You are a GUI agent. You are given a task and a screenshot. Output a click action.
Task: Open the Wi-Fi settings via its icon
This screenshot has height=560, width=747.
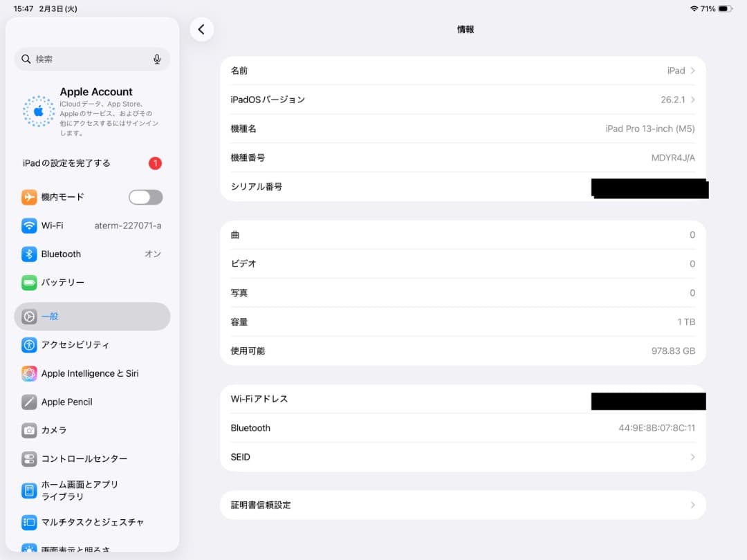[28, 225]
